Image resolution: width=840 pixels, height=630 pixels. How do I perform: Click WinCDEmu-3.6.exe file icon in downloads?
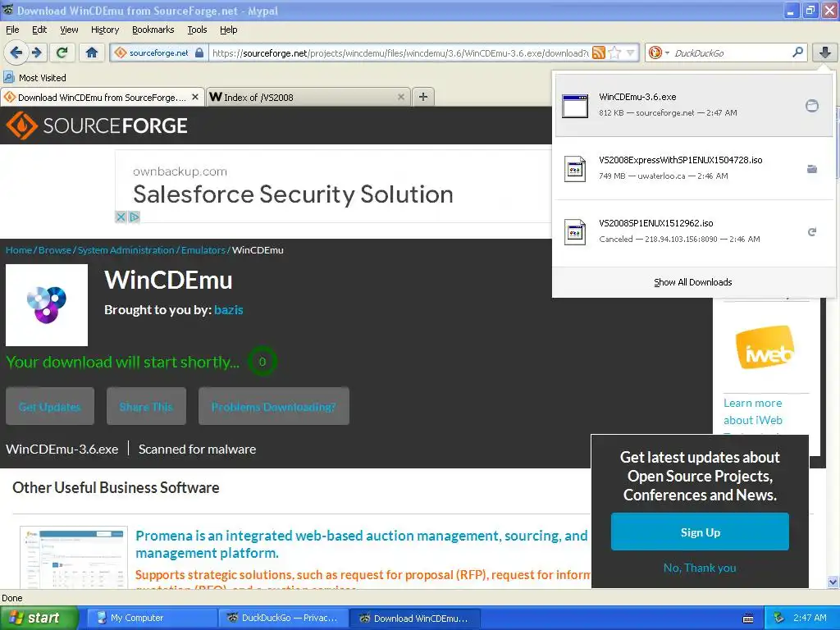coord(575,106)
